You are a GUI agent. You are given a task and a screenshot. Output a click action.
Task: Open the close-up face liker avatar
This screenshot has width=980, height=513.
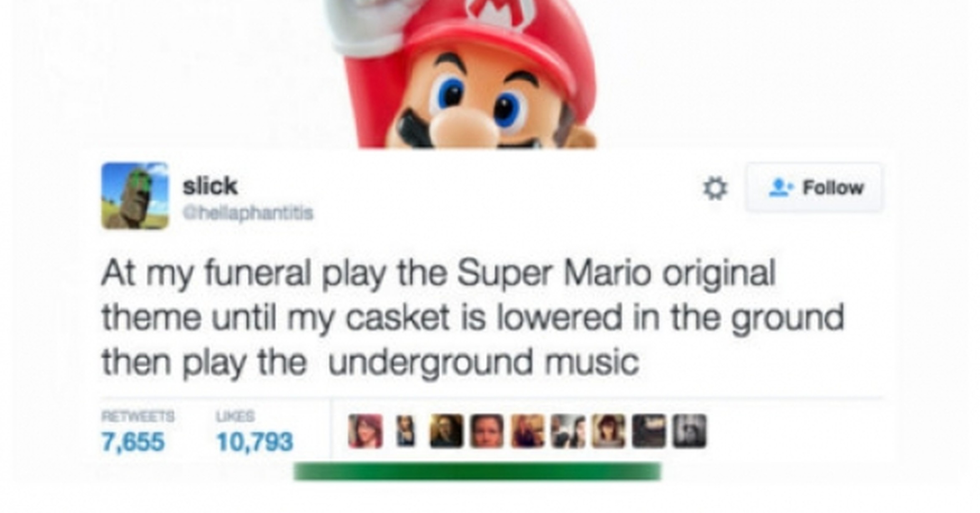[487, 431]
